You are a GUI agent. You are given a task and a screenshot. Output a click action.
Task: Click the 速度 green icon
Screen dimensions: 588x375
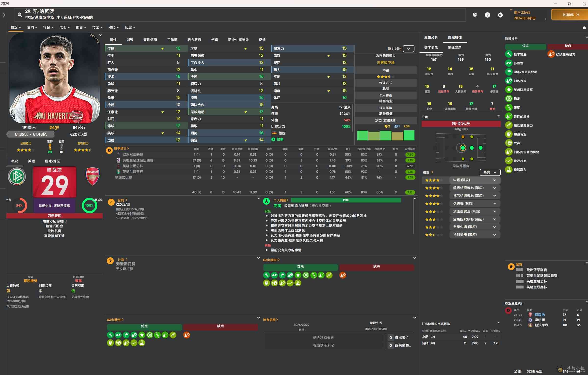click(x=509, y=107)
